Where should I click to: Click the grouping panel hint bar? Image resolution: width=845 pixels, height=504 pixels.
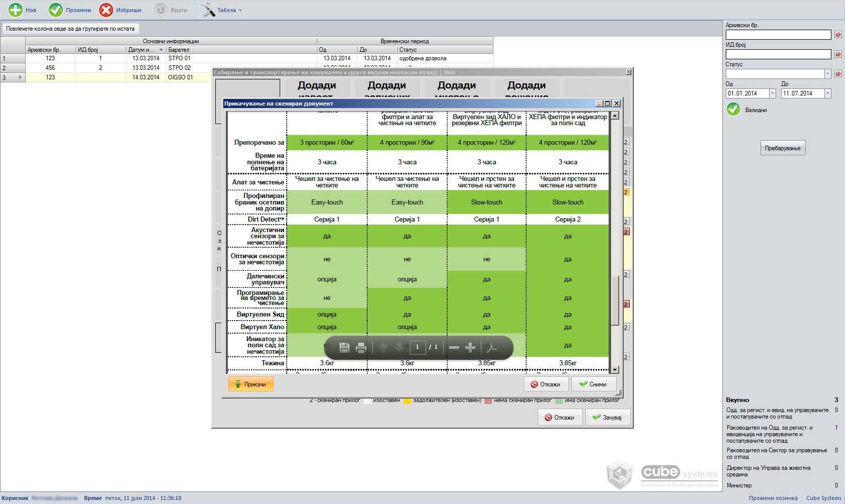[x=70, y=29]
